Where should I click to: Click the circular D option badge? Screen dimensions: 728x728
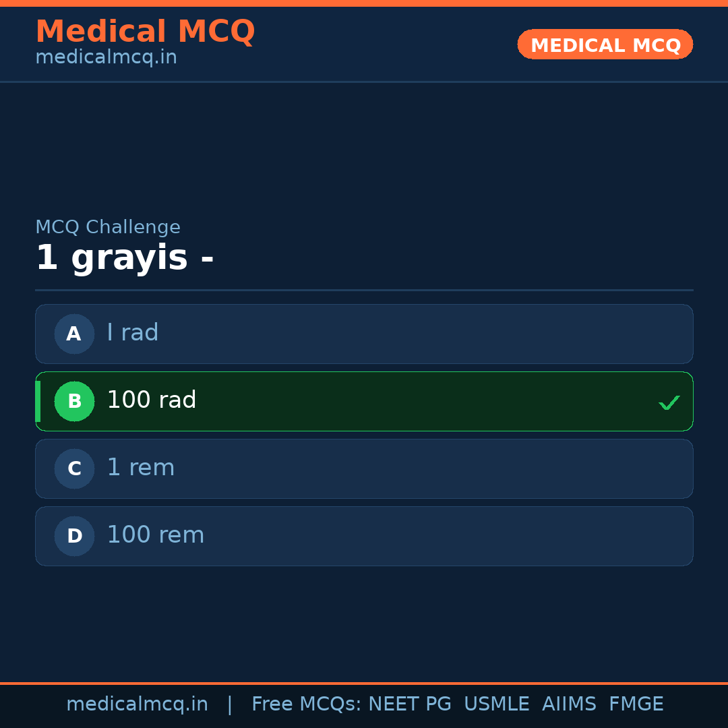coord(74,536)
